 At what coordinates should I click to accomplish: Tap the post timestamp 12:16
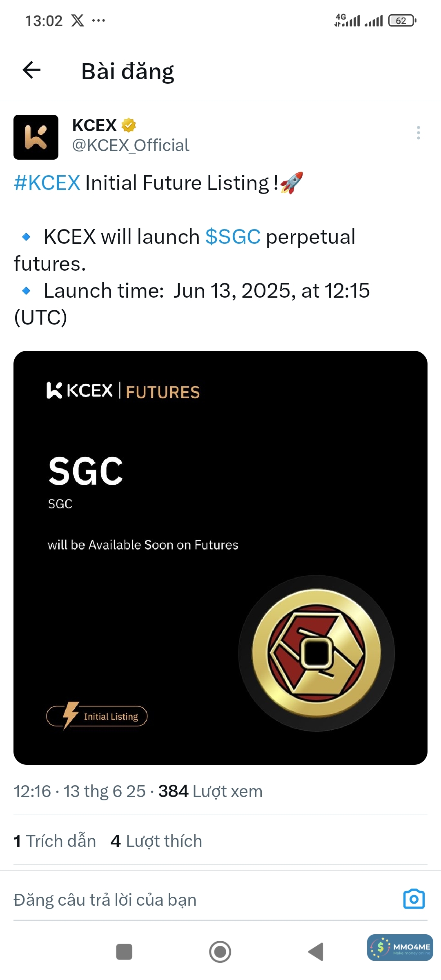click(x=33, y=791)
